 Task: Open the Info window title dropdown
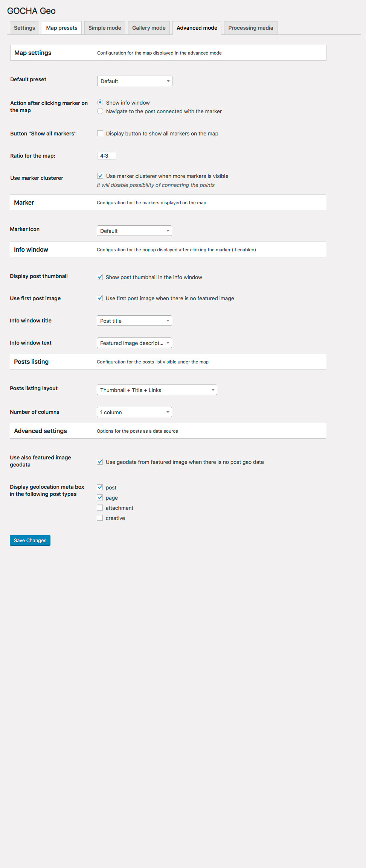[x=134, y=321]
